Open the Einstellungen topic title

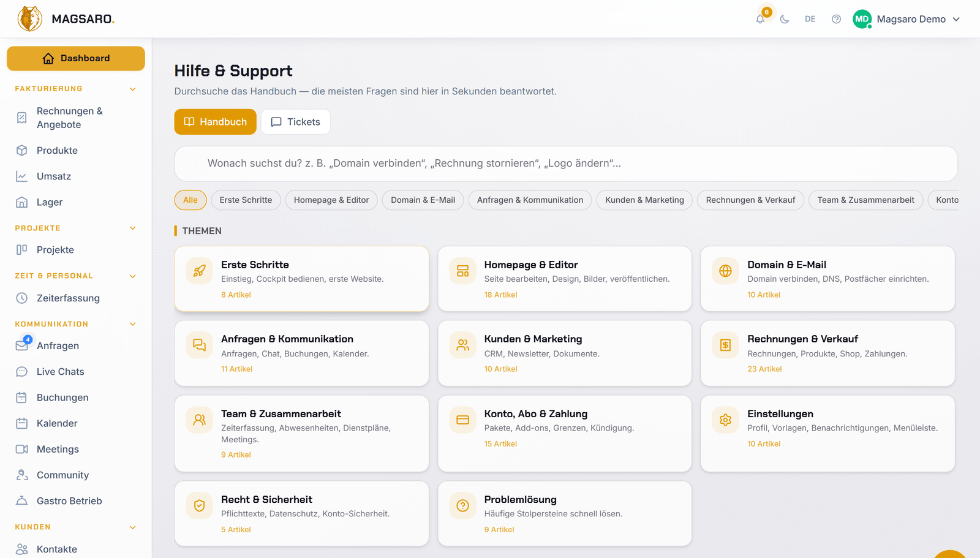point(780,414)
